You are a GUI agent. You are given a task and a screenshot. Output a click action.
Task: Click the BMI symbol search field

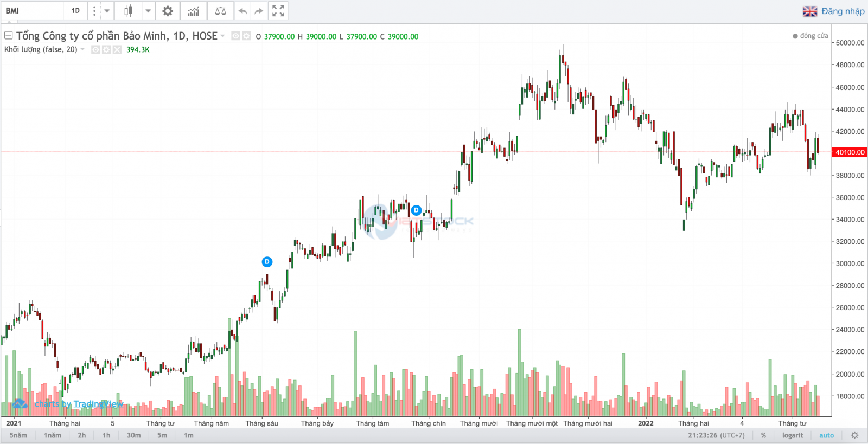tap(33, 11)
